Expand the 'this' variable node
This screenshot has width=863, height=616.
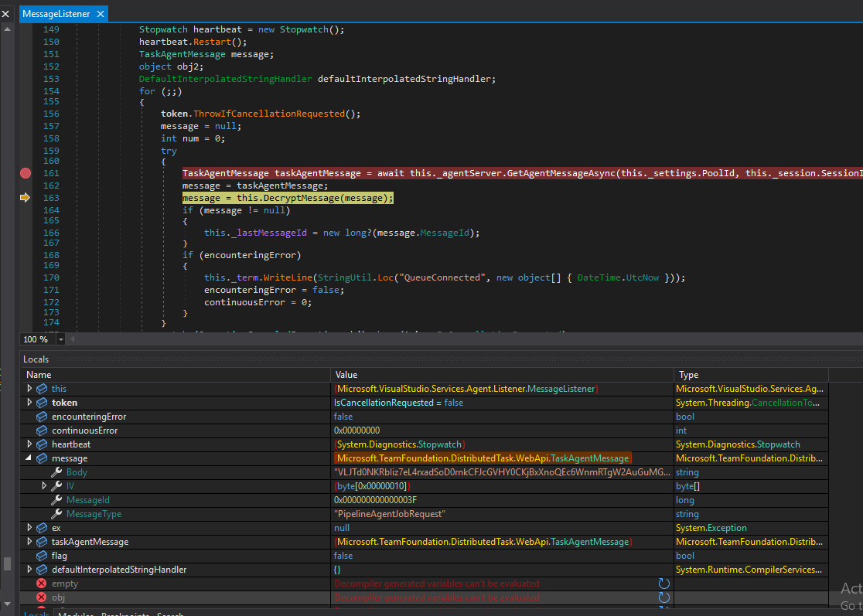click(30, 389)
